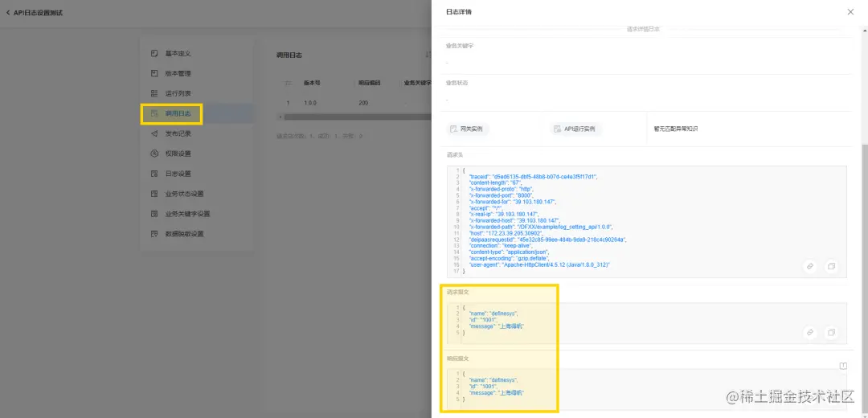Open the API运行实例 button
Image resolution: width=868 pixels, height=418 pixels.
click(x=576, y=129)
